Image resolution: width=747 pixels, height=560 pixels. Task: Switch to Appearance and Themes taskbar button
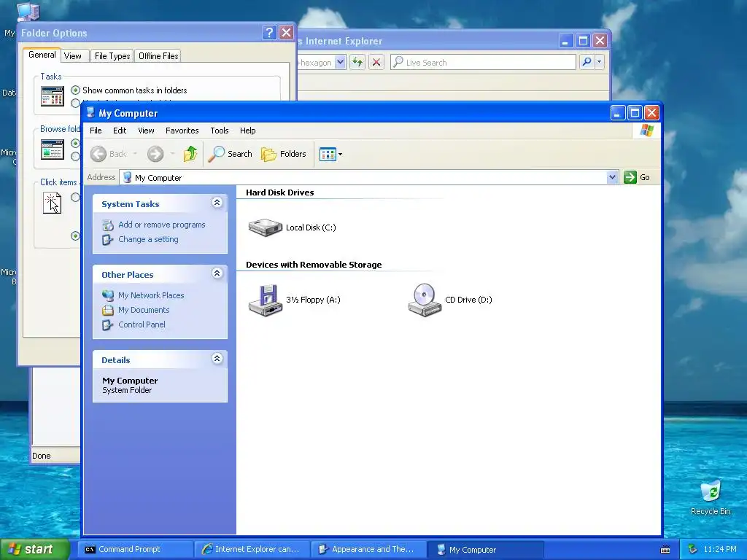[369, 550]
